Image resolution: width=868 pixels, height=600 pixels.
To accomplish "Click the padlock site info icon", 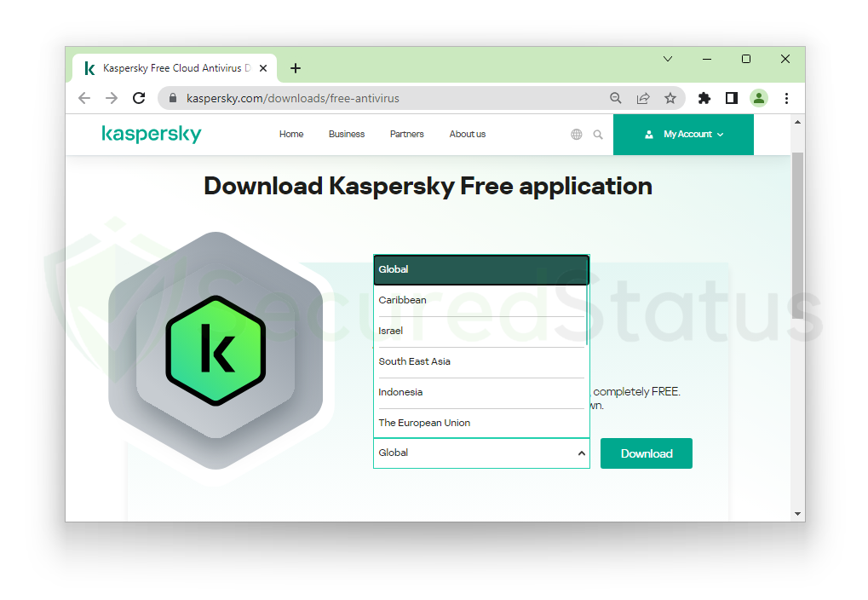I will [x=173, y=98].
